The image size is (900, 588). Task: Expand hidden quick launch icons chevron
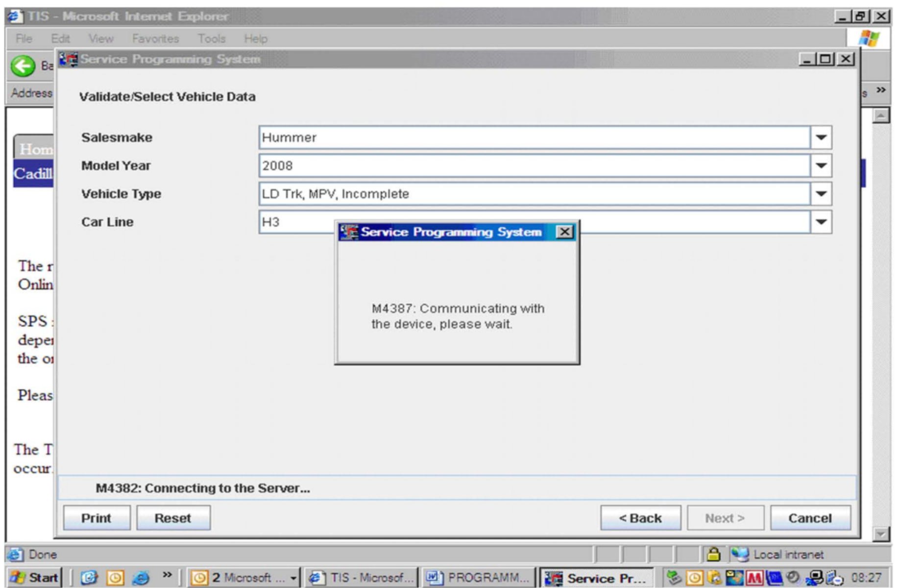(x=167, y=575)
